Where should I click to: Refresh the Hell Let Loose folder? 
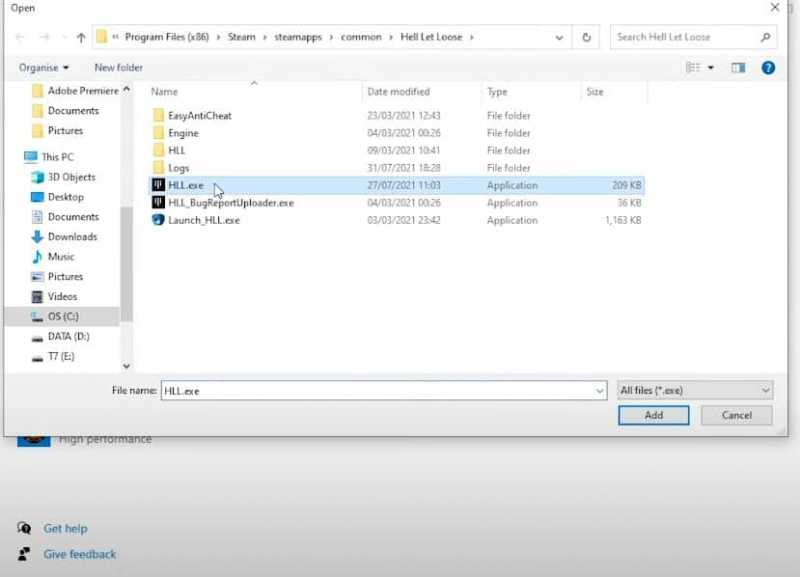(x=586, y=37)
